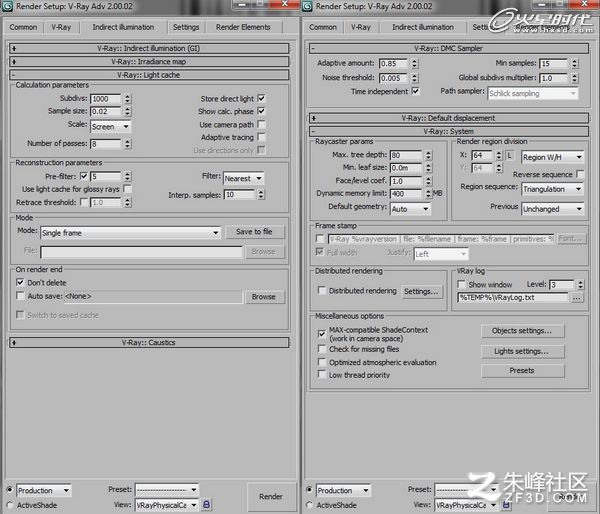Open the Filter Nearest dropdown
Viewport: 600px width, 514px height.
coord(243,178)
